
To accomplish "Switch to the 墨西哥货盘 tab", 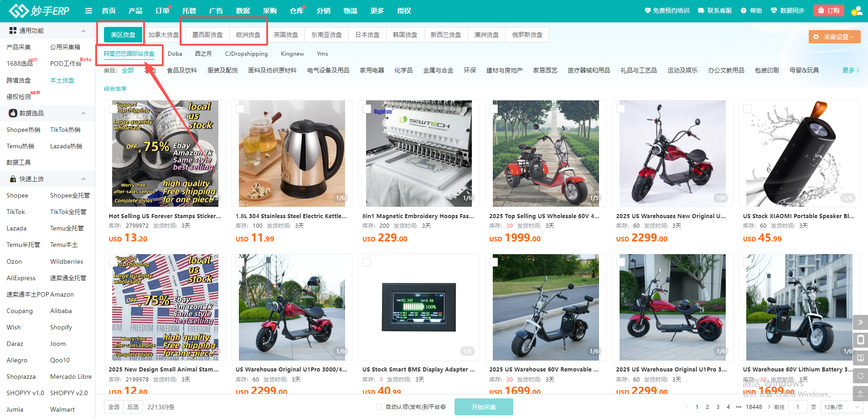I will [x=207, y=35].
